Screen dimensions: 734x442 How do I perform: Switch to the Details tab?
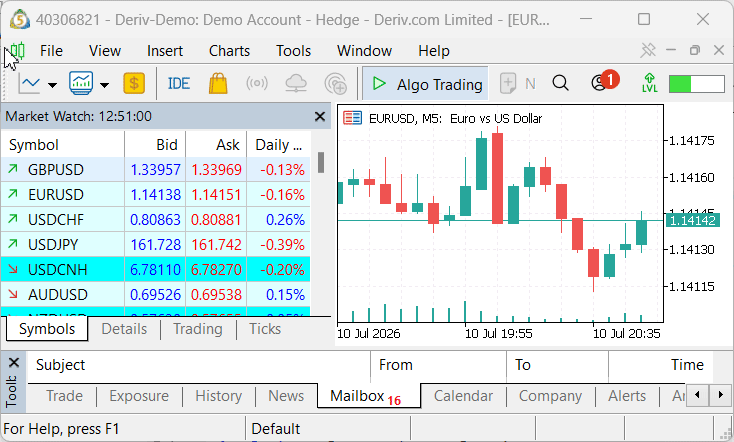pyautogui.click(x=124, y=329)
